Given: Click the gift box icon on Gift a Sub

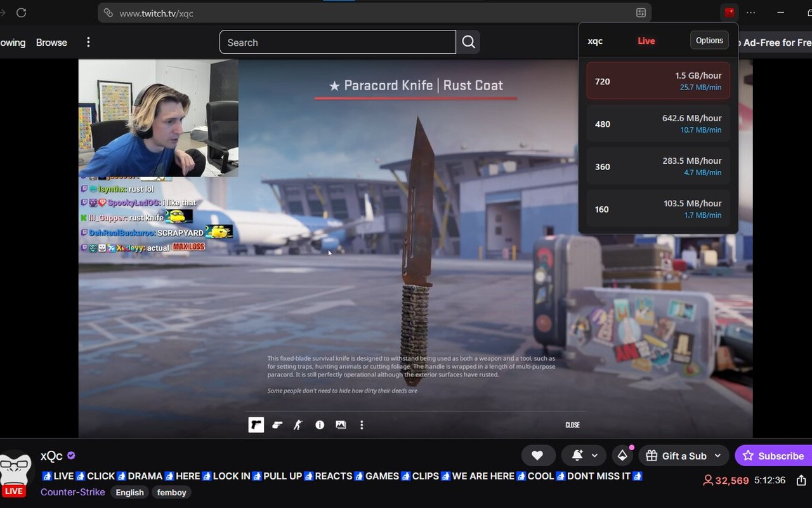Looking at the screenshot, I should tap(652, 455).
